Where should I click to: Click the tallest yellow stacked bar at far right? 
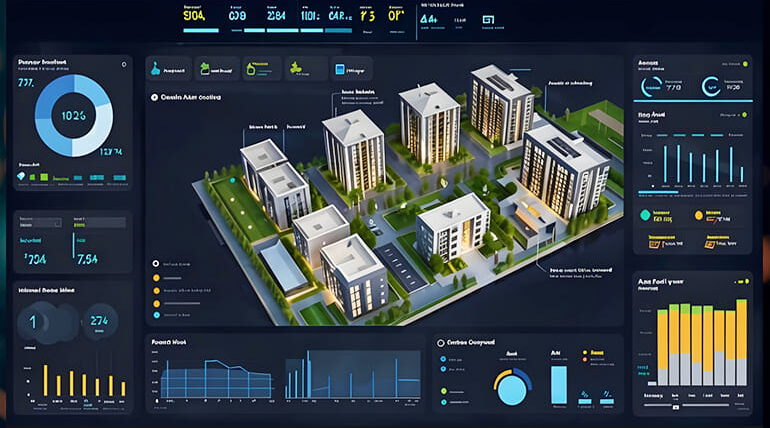[742, 342]
